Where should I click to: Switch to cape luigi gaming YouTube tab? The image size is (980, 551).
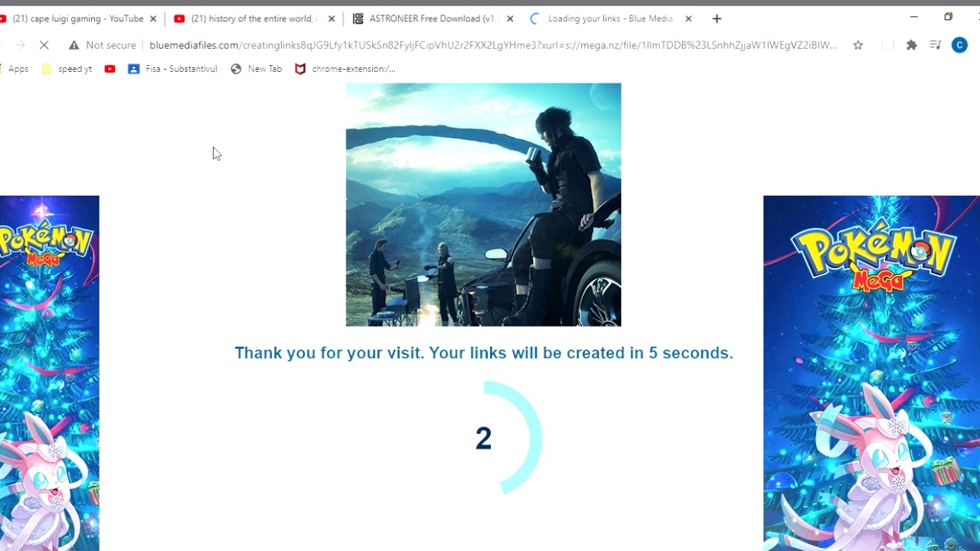77,18
